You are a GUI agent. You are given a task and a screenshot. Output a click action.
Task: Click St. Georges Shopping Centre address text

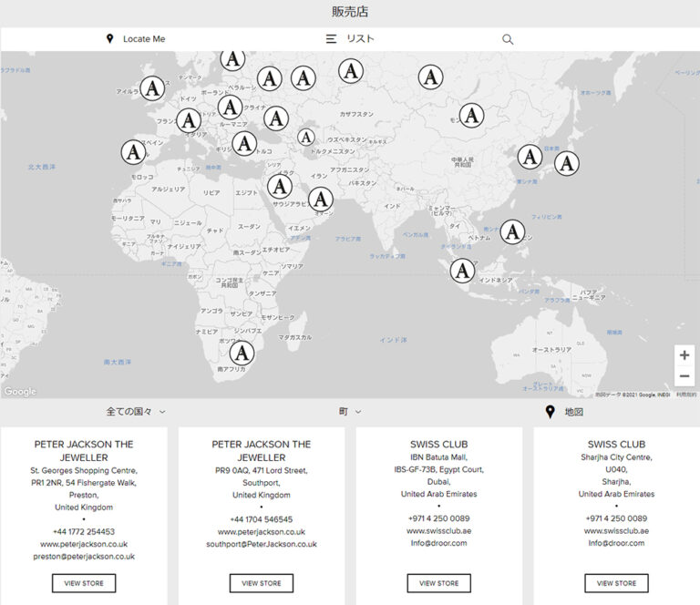click(x=84, y=470)
